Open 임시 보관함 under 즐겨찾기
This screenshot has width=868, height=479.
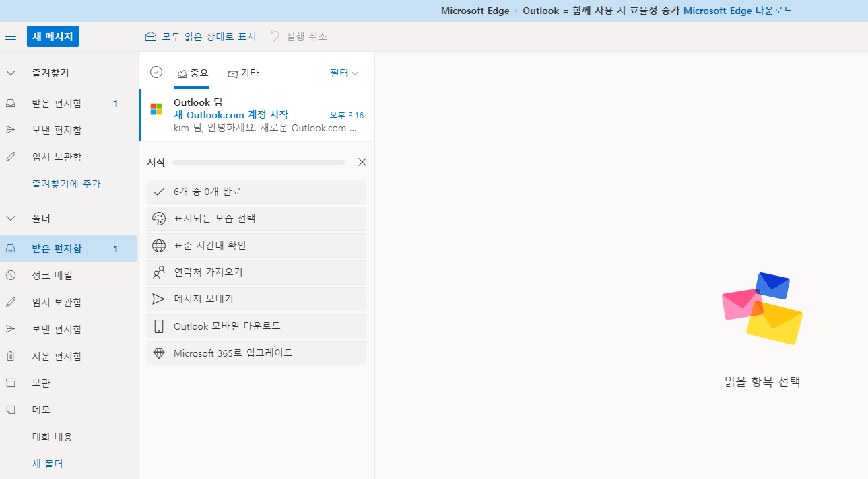69,157
